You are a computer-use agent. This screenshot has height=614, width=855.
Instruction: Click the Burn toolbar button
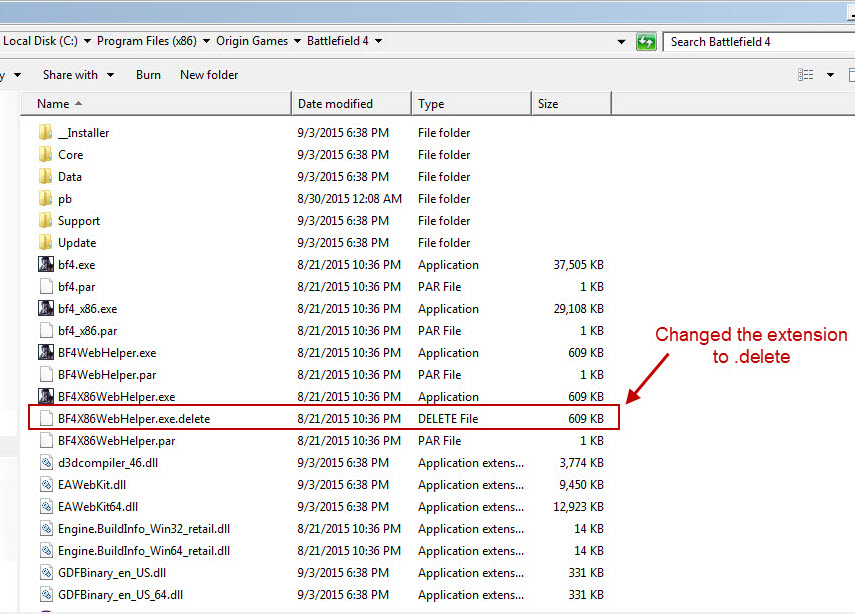[x=148, y=75]
